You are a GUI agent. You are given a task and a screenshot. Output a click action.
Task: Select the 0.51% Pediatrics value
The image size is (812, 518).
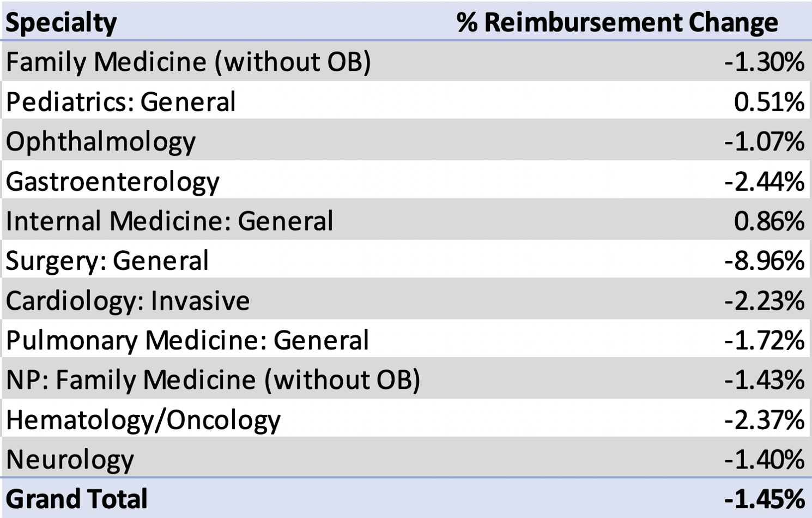click(768, 102)
